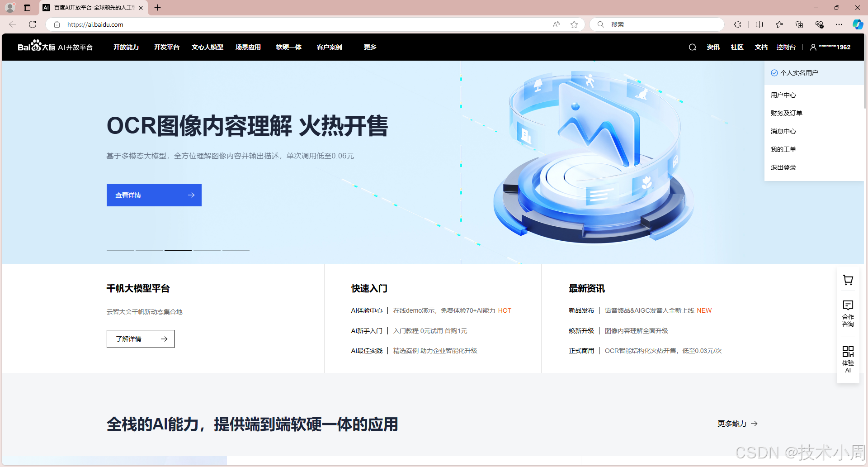Add page to favorites star icon
868x467 pixels.
[x=574, y=24]
